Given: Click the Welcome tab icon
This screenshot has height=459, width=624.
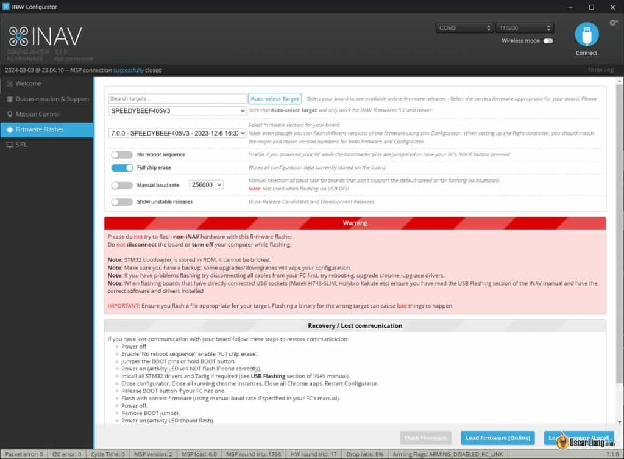Looking at the screenshot, I should [x=10, y=84].
